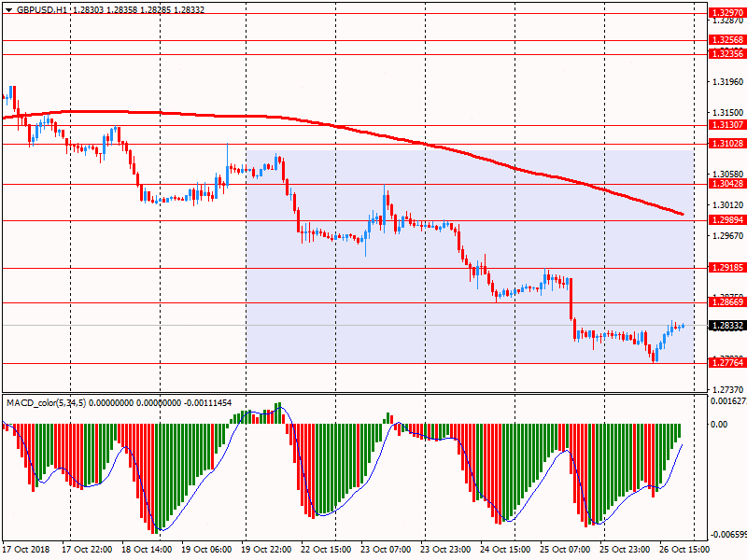Screen dimensions: 747x560
Task: Click the current price label 1.28332
Action: [x=727, y=326]
